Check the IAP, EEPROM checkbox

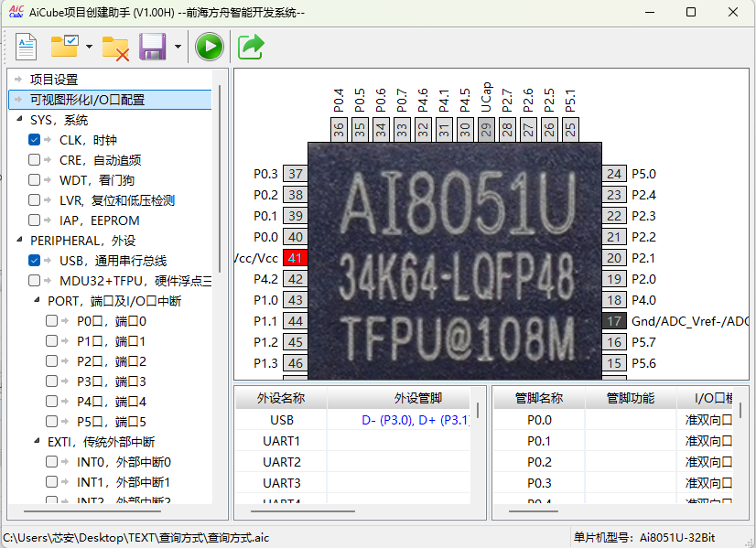click(34, 220)
